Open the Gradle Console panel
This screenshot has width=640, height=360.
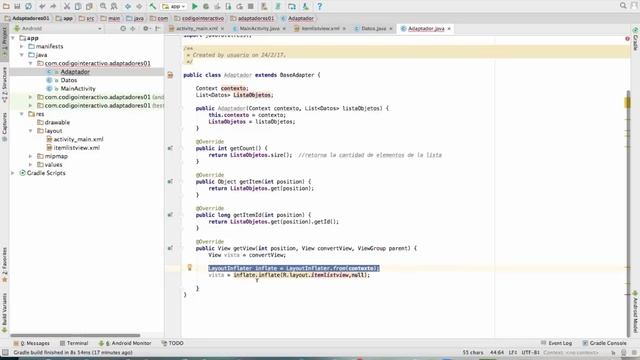[x=604, y=343]
